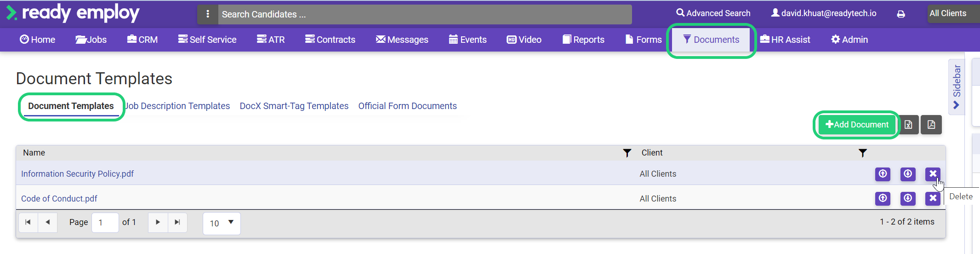Delete Information Security Policy.pdf
Image resolution: width=980 pixels, height=254 pixels.
pos(933,174)
